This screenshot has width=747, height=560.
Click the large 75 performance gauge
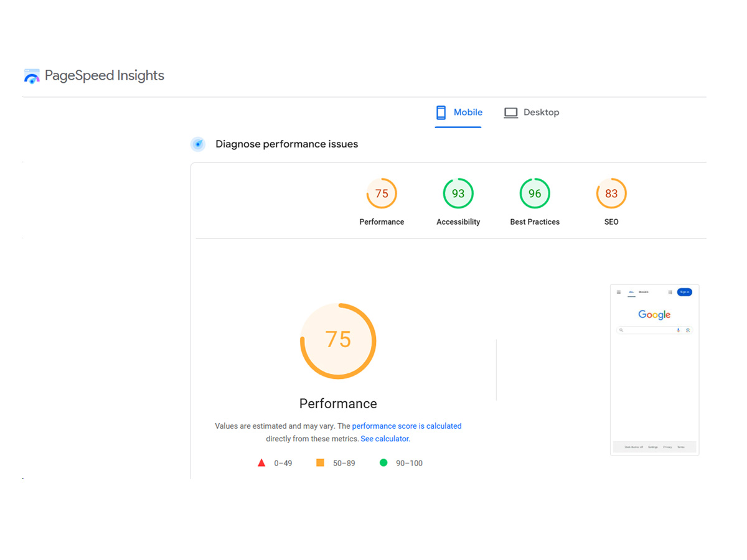pos(338,341)
